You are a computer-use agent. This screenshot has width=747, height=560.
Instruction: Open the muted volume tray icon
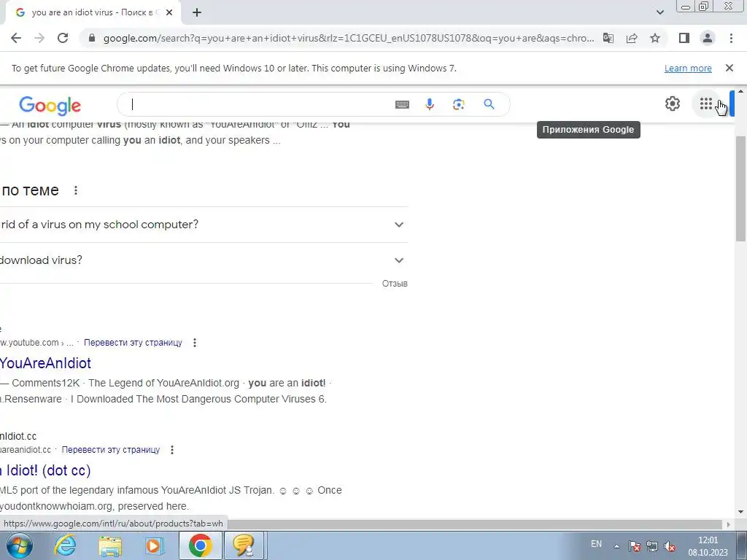[x=670, y=546]
